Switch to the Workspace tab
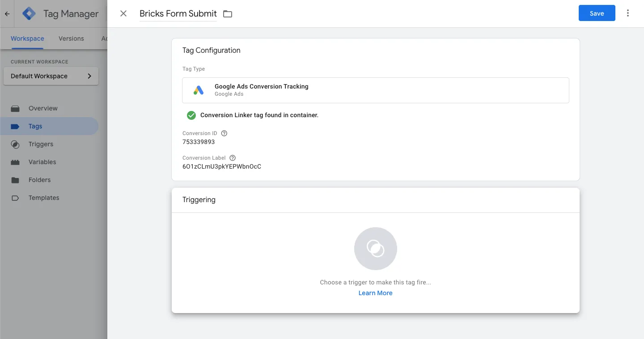Screen dimensions: 644x339 tap(27, 38)
